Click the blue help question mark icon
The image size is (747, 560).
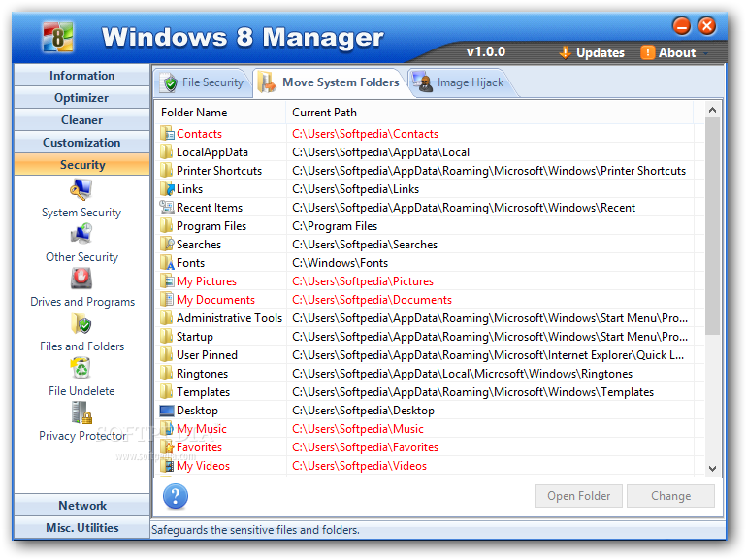(x=176, y=497)
